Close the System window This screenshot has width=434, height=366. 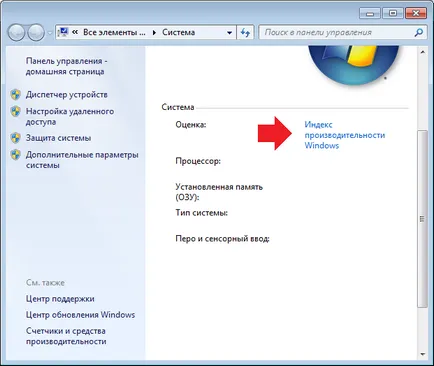pyautogui.click(x=416, y=13)
